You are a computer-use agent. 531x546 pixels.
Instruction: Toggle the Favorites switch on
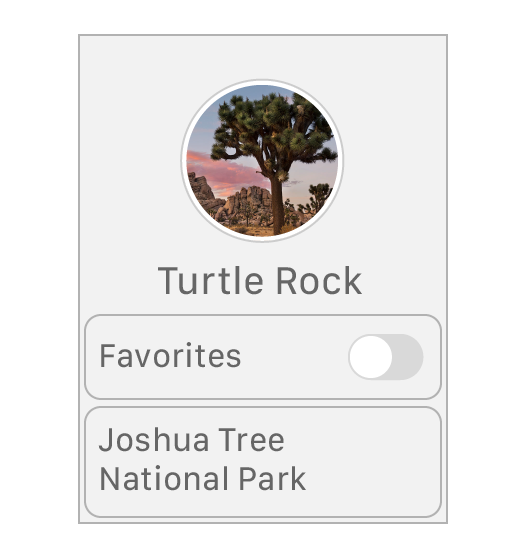[386, 357]
